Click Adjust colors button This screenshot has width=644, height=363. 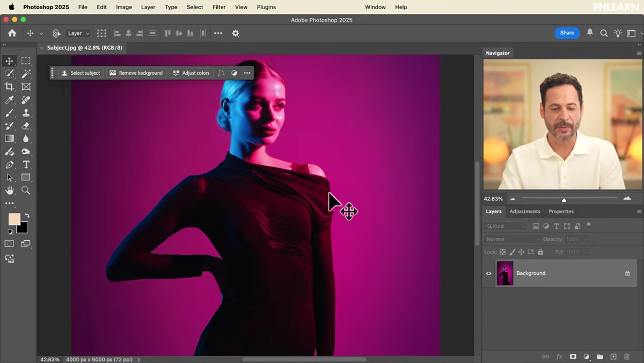191,73
